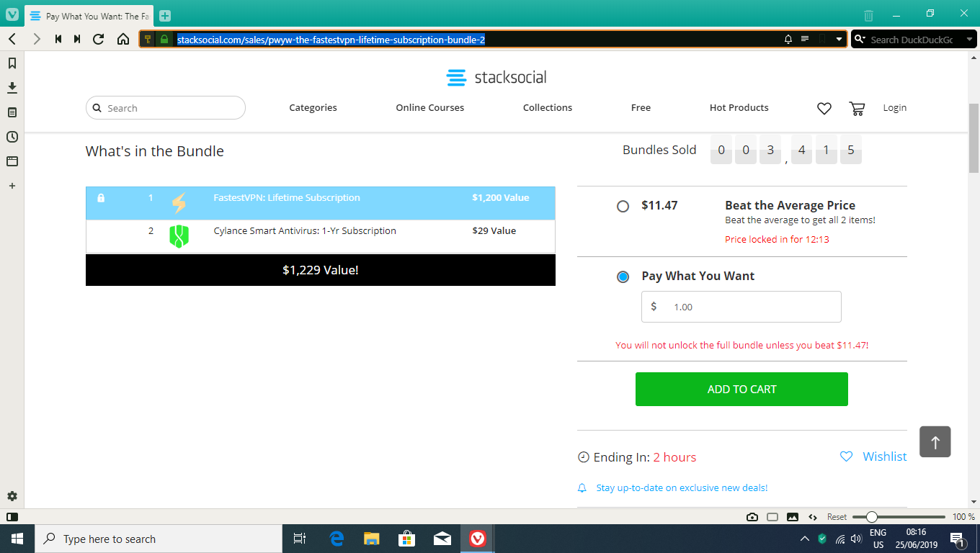Open the closed tabs trash can
The image size is (980, 553).
[x=868, y=15]
